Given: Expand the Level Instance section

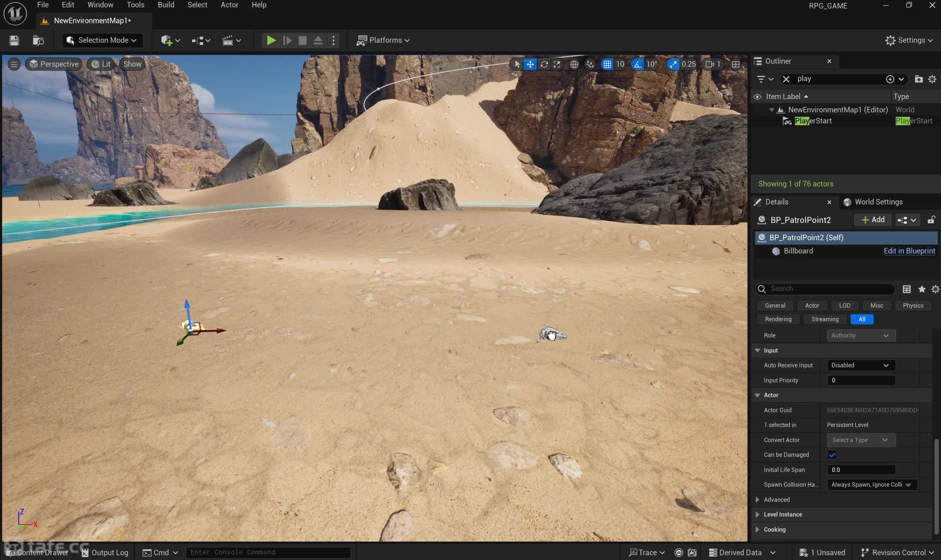Looking at the screenshot, I should [757, 514].
